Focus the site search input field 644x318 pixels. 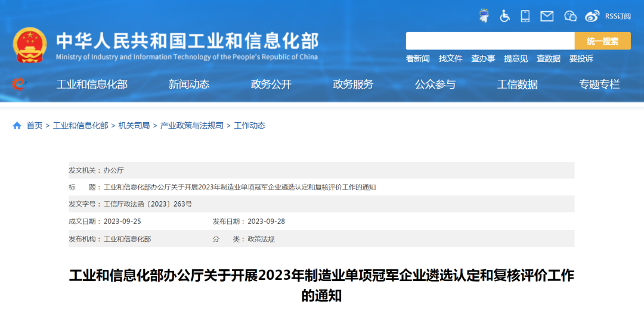490,41
